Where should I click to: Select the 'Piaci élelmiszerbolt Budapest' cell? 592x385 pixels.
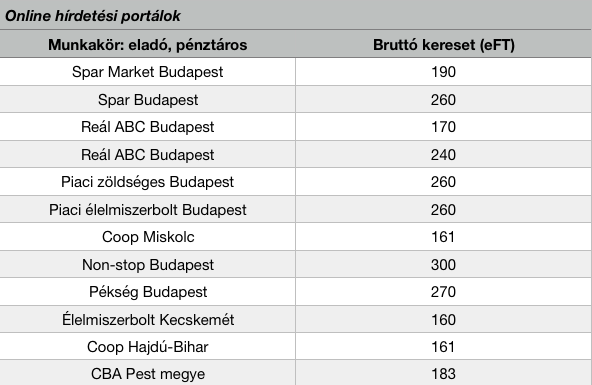point(148,209)
